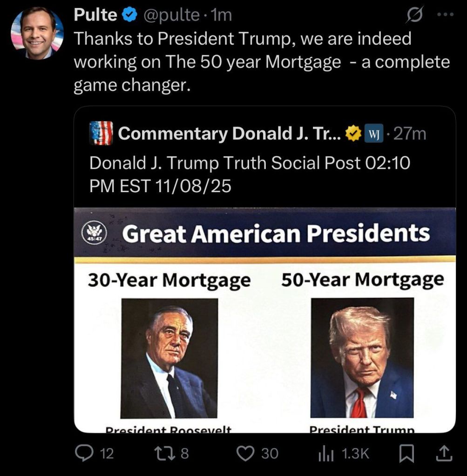Tap the gold verified badge in quote
The image size is (467, 476).
353,134
